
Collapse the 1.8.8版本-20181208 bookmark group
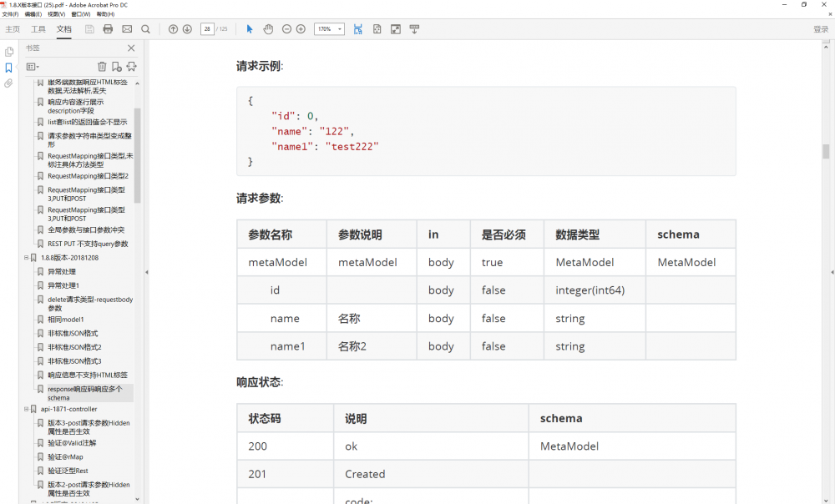click(28, 258)
